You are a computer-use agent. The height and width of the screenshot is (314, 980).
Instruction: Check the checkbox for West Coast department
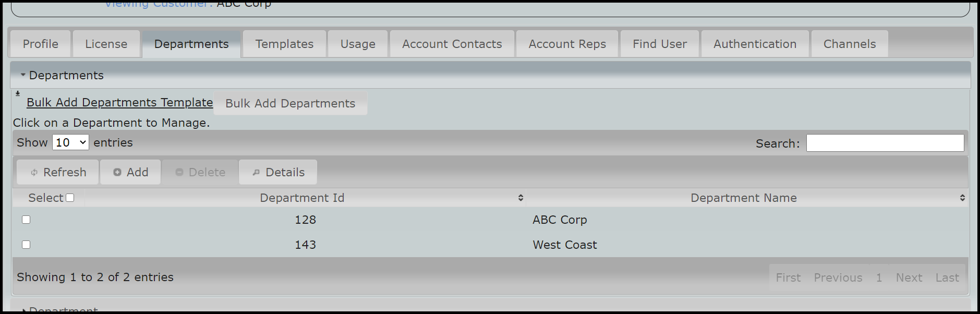click(x=26, y=244)
